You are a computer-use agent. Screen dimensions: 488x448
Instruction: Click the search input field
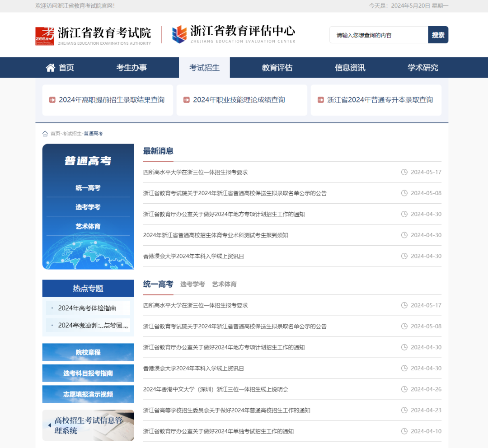pyautogui.click(x=379, y=35)
